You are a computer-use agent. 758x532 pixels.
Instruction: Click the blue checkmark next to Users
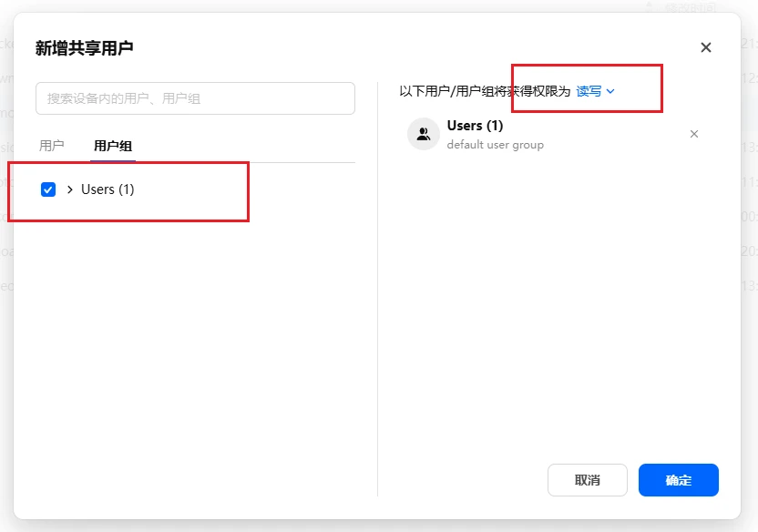point(48,189)
